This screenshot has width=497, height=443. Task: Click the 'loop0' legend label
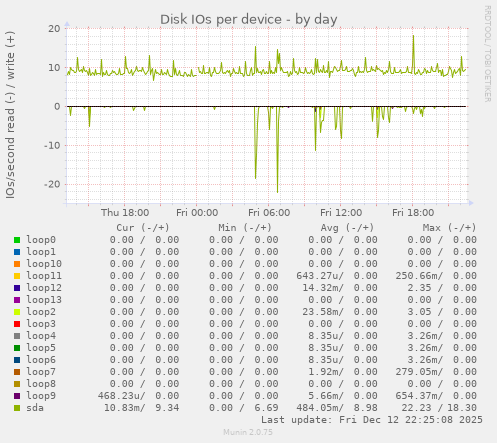click(41, 240)
